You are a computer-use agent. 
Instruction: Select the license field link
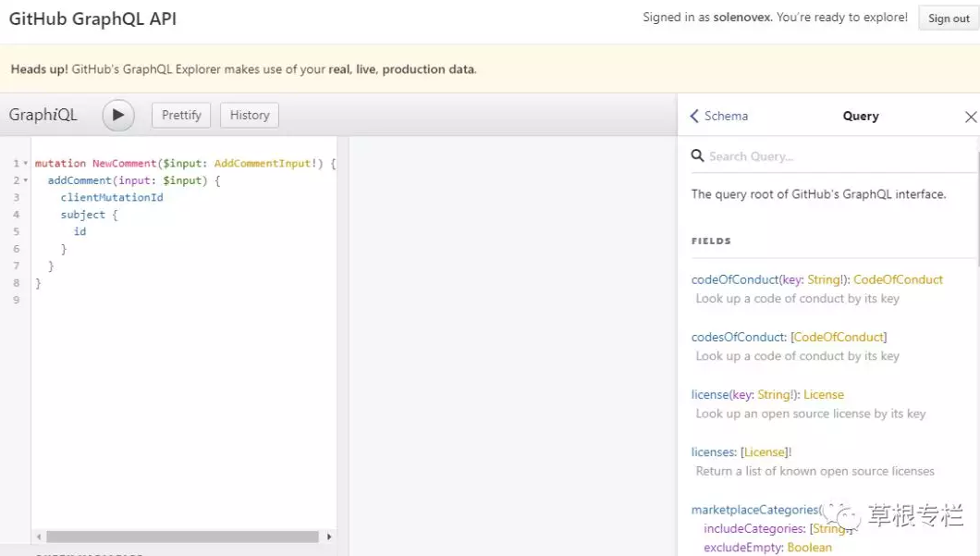click(x=710, y=394)
